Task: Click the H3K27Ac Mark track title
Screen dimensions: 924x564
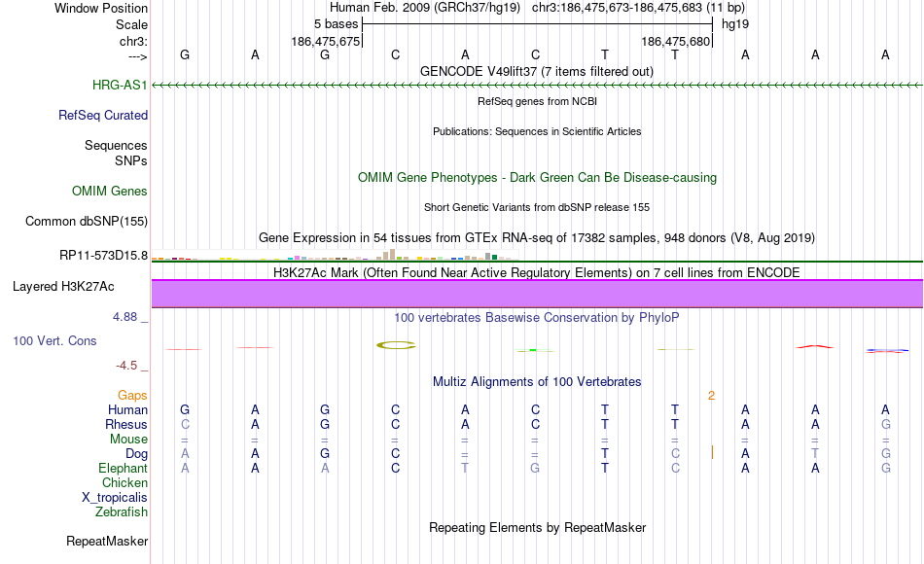Action: pyautogui.click(x=537, y=272)
